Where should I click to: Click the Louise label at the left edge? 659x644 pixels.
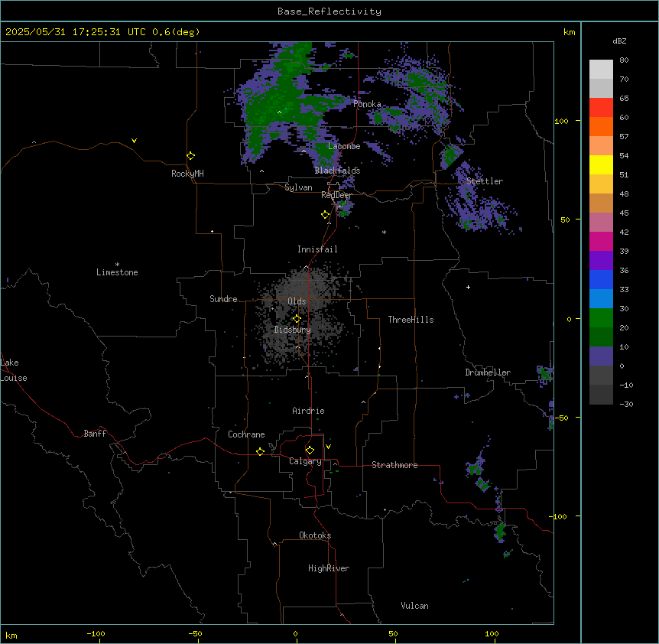(x=14, y=378)
